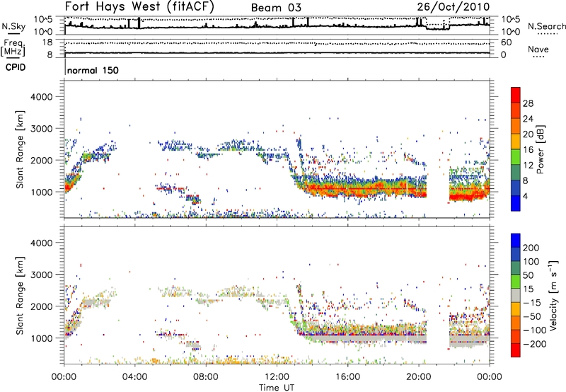Viewport: 566px width, 392px height.
Task: Click the 'Time UT' axis title
Action: (277, 388)
